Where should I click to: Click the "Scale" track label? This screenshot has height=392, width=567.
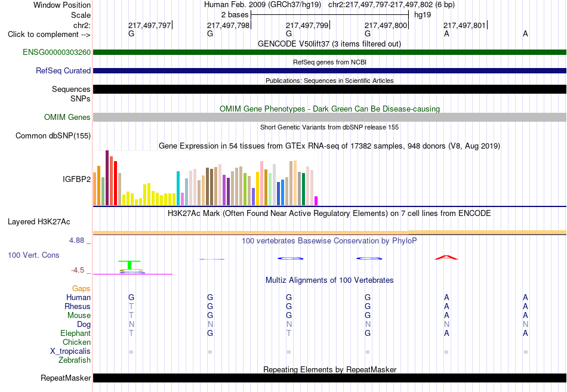(x=81, y=15)
